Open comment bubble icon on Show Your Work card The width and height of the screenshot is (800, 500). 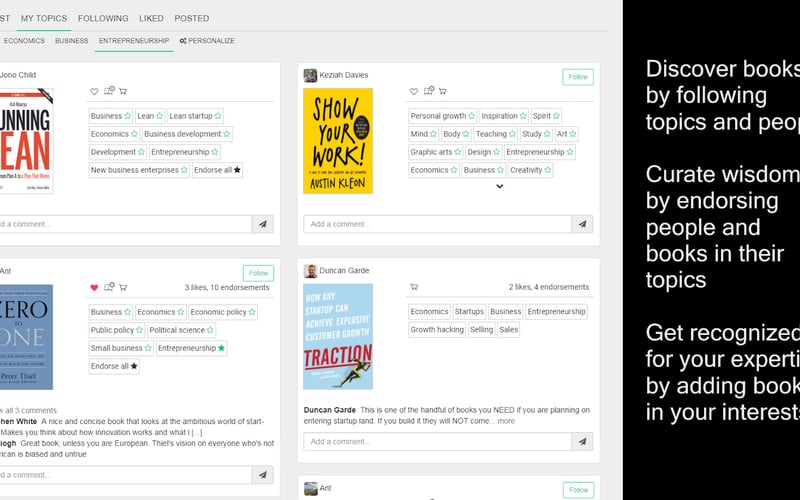click(429, 91)
